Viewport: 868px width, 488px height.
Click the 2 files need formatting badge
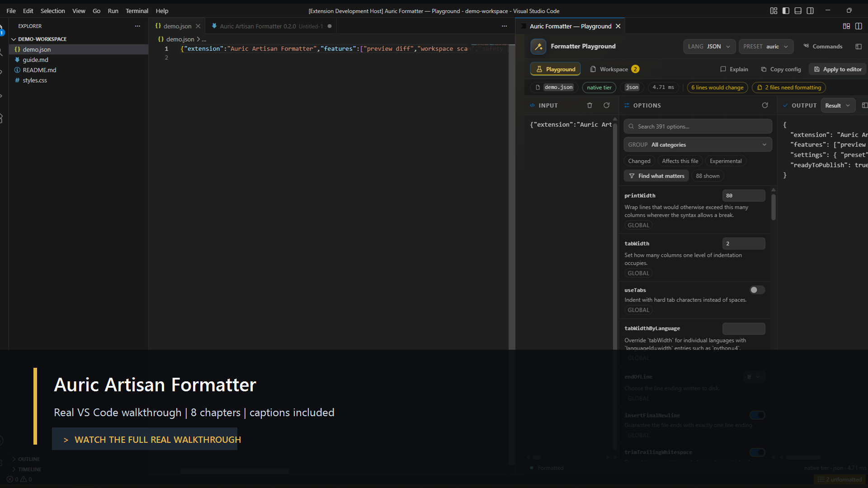tap(789, 87)
